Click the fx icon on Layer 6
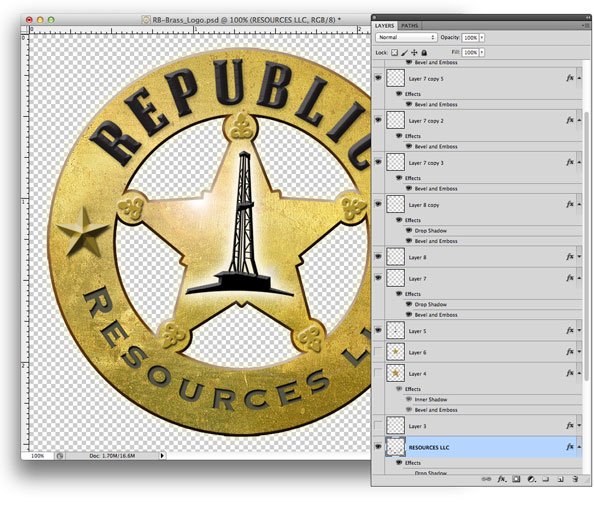The width and height of the screenshot is (594, 518). coord(570,352)
